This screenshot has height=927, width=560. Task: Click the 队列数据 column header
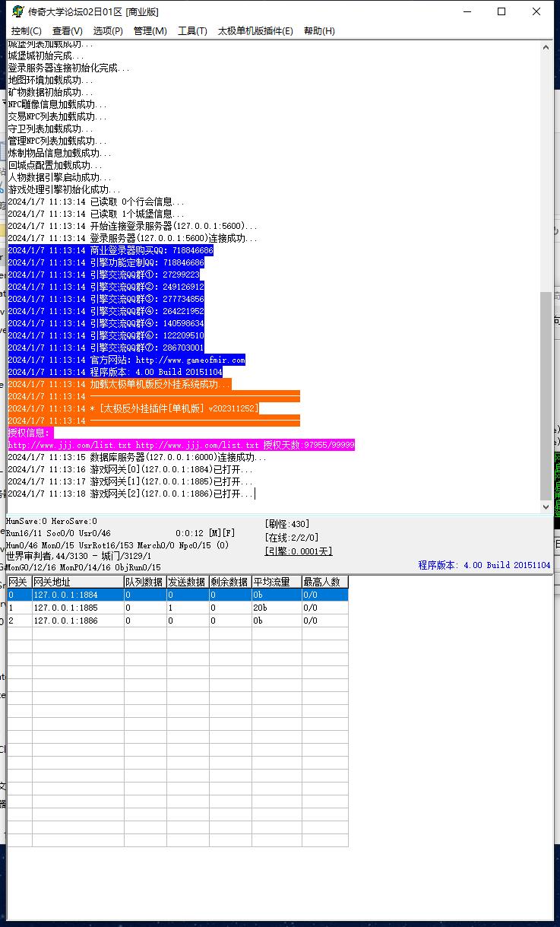(146, 582)
